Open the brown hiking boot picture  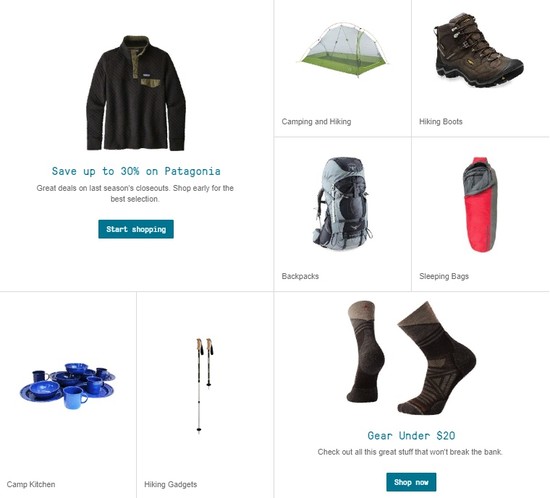479,50
